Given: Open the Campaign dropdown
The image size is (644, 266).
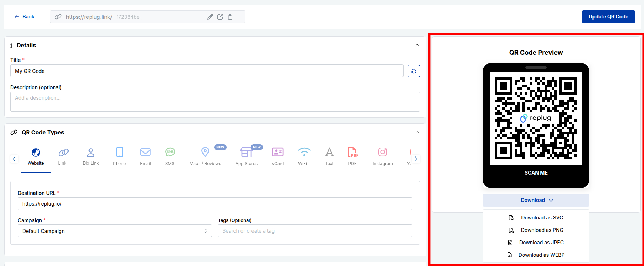Looking at the screenshot, I should pyautogui.click(x=115, y=231).
